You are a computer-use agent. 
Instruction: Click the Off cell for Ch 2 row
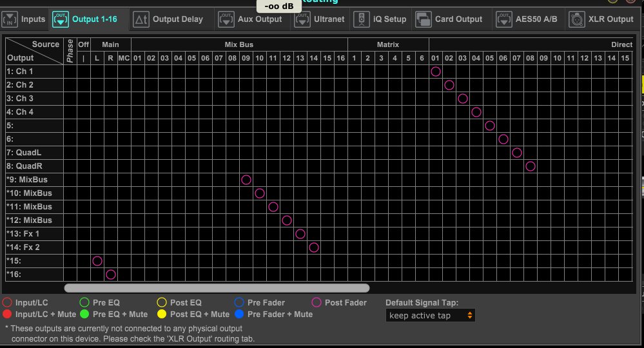click(x=84, y=85)
